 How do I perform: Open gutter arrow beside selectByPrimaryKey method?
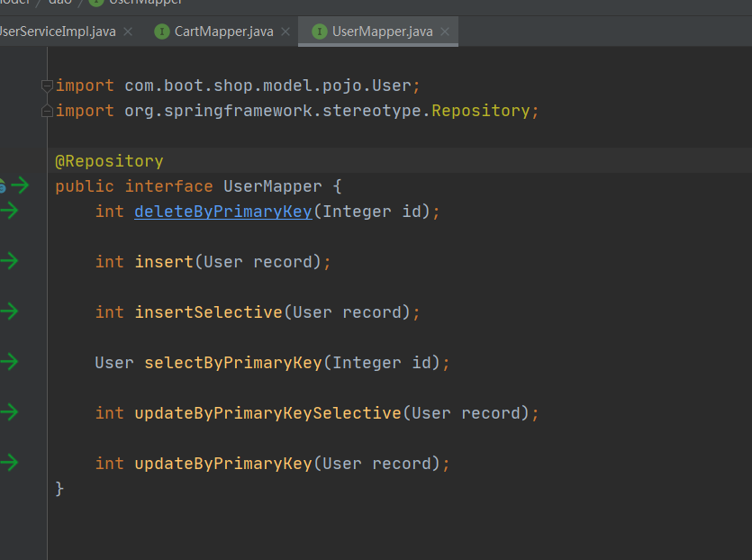click(x=9, y=362)
